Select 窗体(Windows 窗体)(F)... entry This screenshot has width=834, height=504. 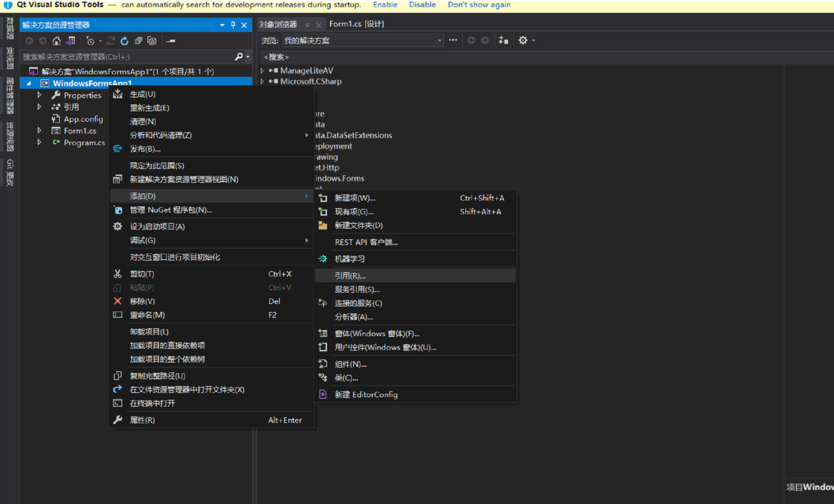415,334
